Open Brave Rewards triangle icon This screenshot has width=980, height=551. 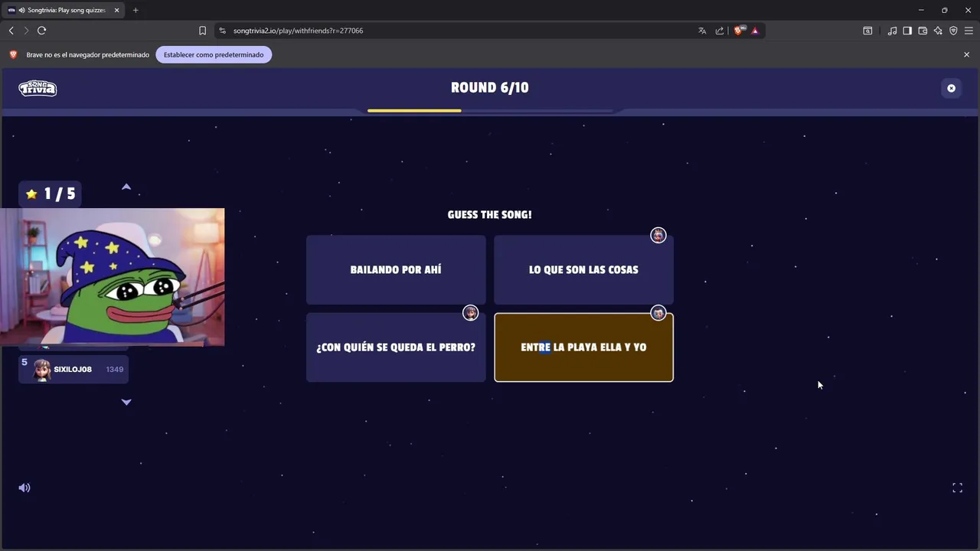[755, 31]
